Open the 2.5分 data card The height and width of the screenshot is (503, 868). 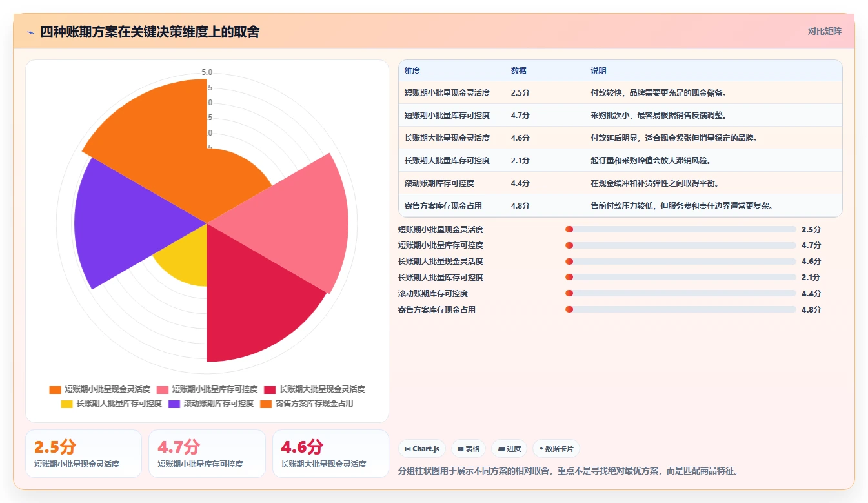pos(83,454)
